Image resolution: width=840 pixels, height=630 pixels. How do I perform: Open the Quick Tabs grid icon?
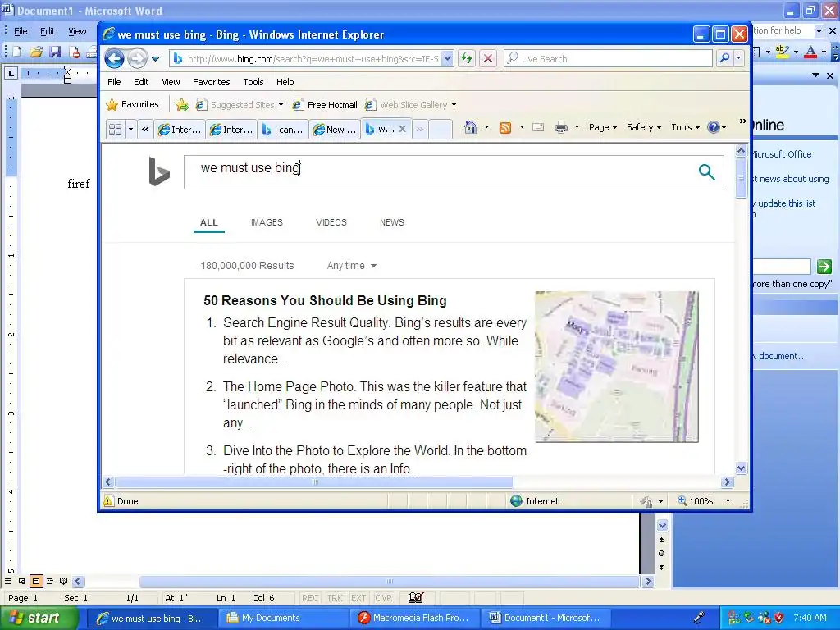pyautogui.click(x=115, y=129)
